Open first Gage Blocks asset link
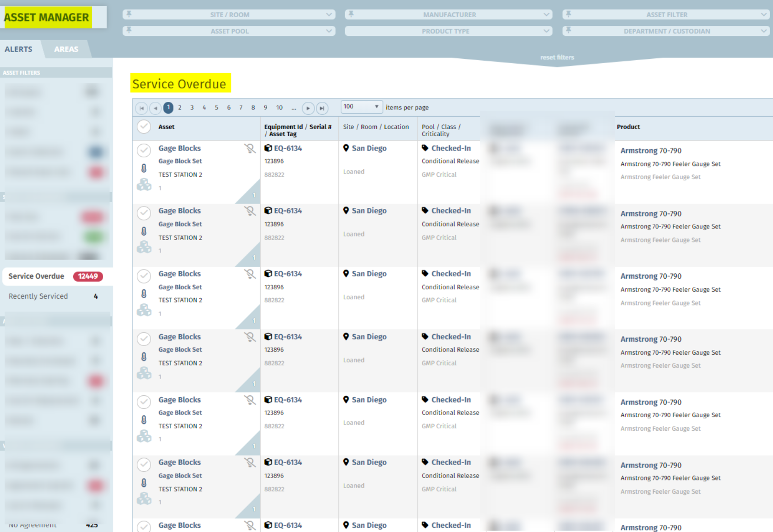 coord(180,148)
